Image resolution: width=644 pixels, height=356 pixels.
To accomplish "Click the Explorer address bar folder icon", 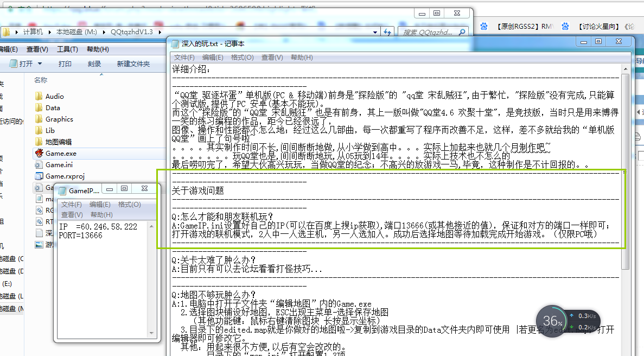I will coord(6,31).
